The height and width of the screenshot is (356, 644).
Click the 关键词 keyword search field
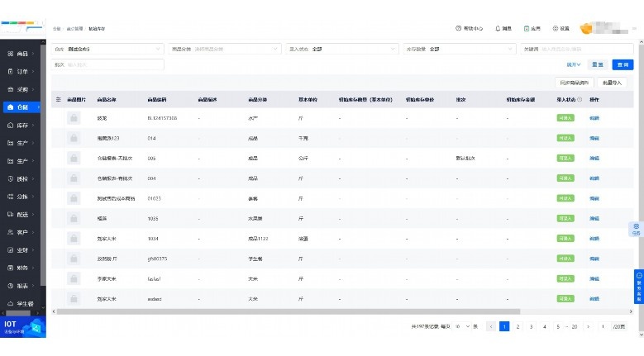point(577,49)
